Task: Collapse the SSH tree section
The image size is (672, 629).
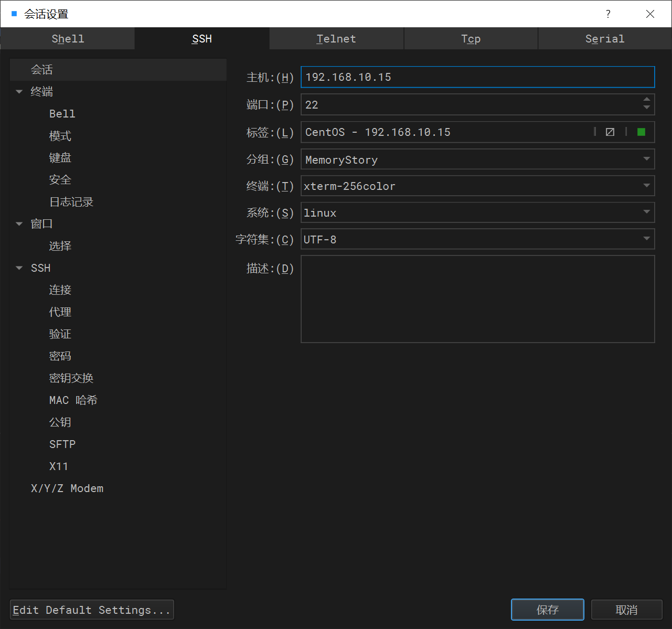Action: pos(19,268)
